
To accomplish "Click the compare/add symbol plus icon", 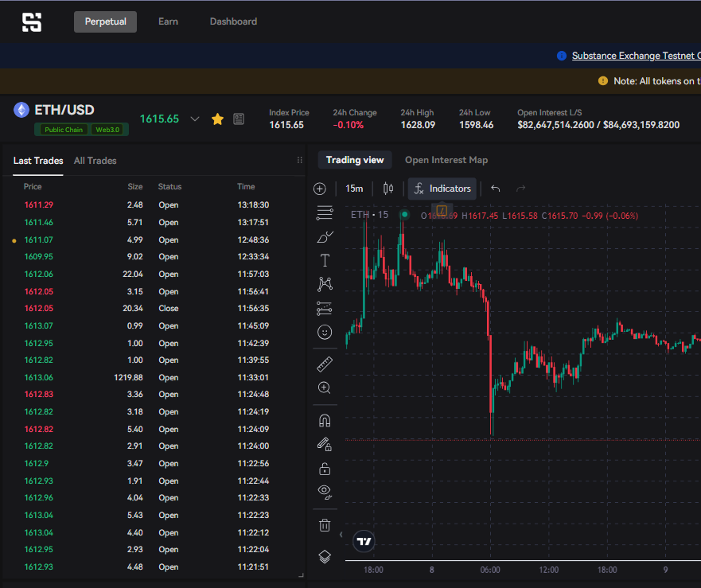I will click(320, 189).
